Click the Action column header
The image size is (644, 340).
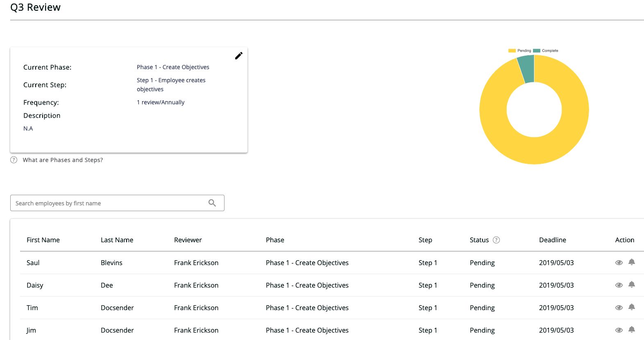click(625, 240)
